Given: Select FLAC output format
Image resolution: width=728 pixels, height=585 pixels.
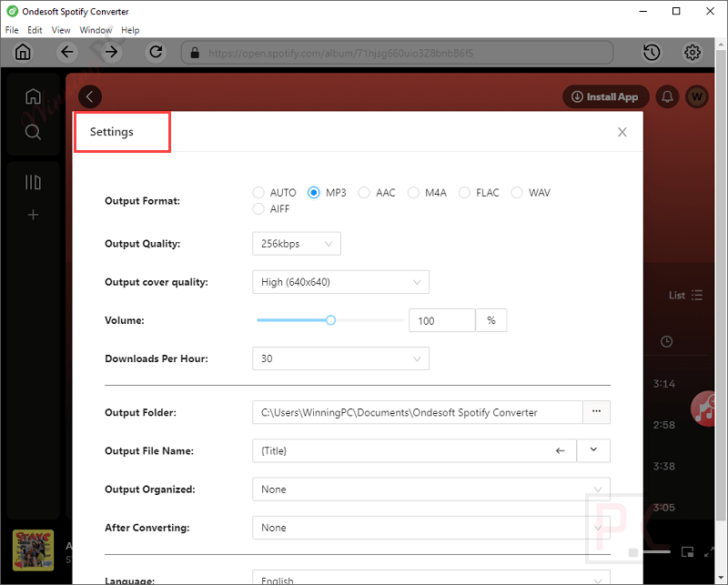Looking at the screenshot, I should 464,193.
